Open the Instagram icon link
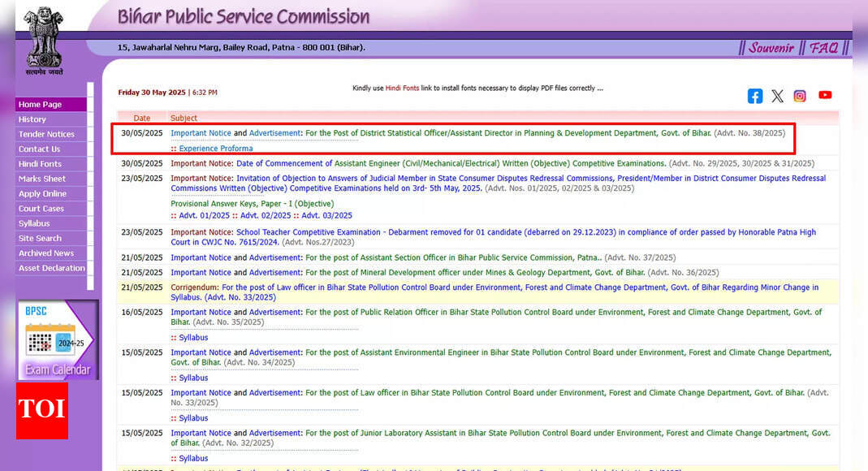 point(800,96)
